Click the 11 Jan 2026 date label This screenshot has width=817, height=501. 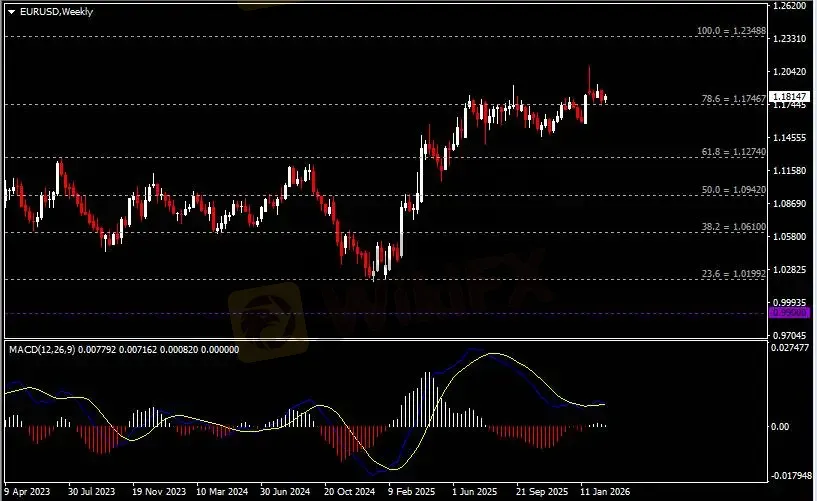tap(605, 491)
